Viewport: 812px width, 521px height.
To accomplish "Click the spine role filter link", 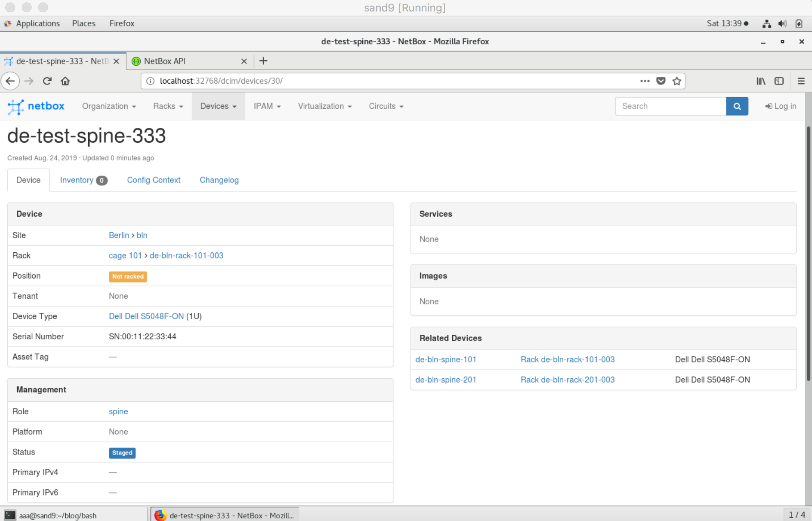I will pyautogui.click(x=118, y=411).
